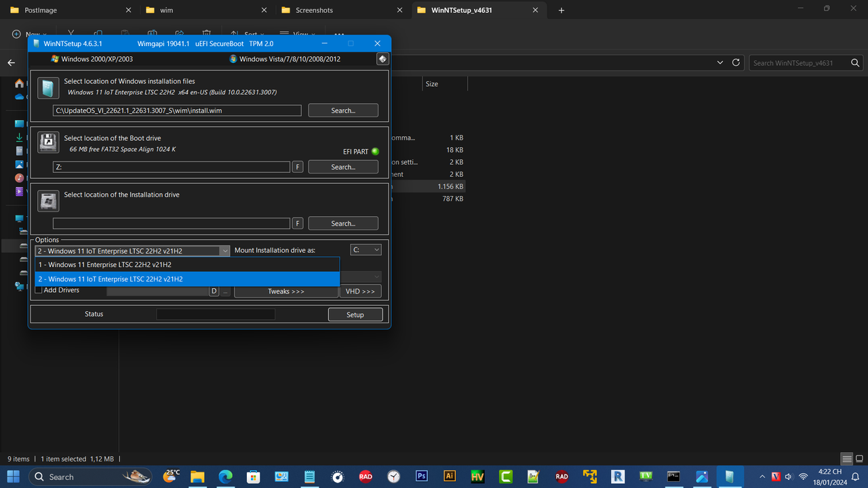
Task: Open Microsoft Store from the taskbar
Action: click(253, 476)
